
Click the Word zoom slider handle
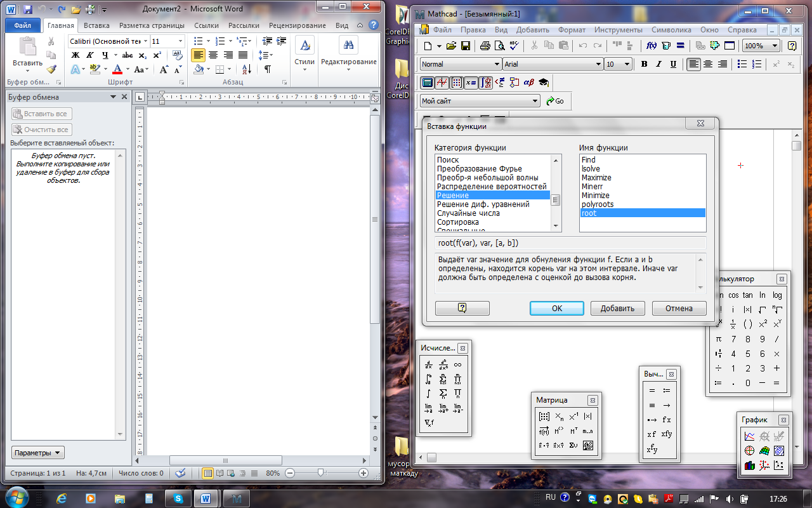pyautogui.click(x=322, y=473)
